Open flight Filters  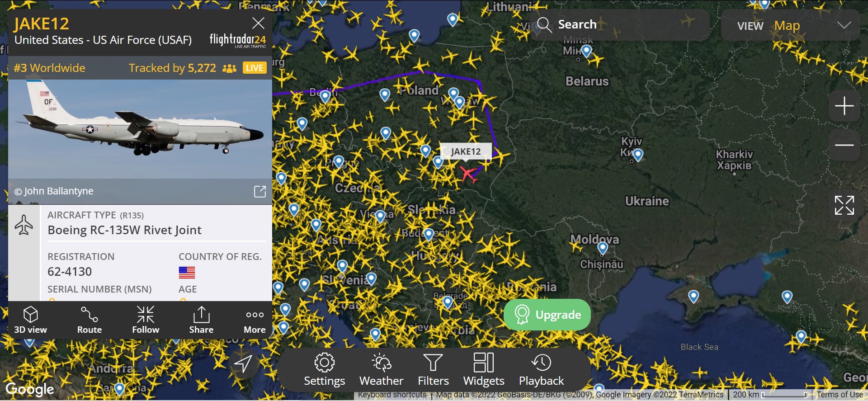click(x=433, y=370)
